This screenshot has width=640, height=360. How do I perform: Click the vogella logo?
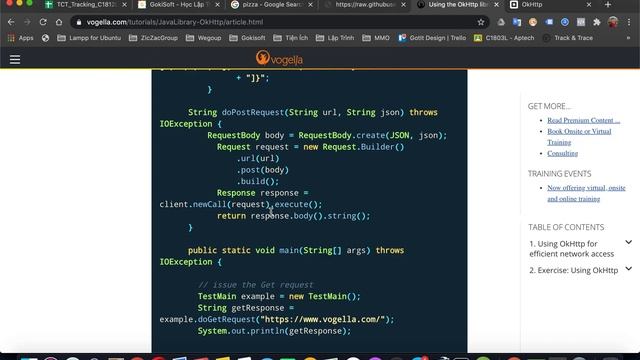point(280,59)
